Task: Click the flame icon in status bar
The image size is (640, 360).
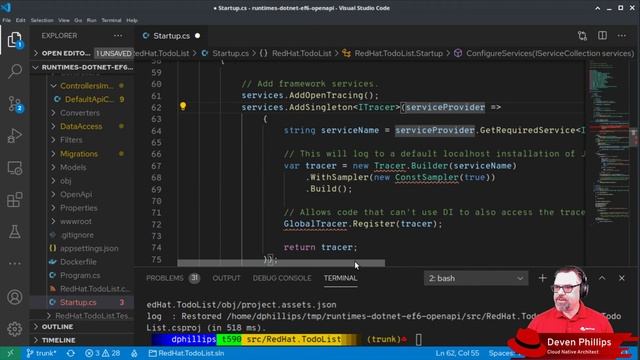Action: click(134, 353)
